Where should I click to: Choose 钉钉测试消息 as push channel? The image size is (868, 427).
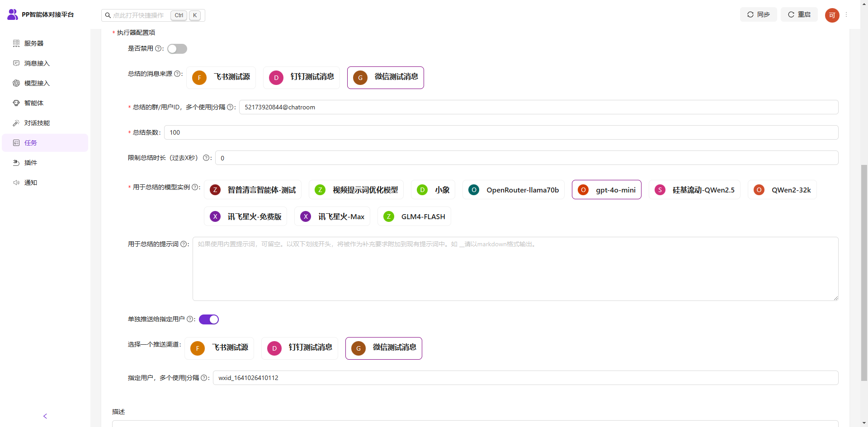[300, 348]
